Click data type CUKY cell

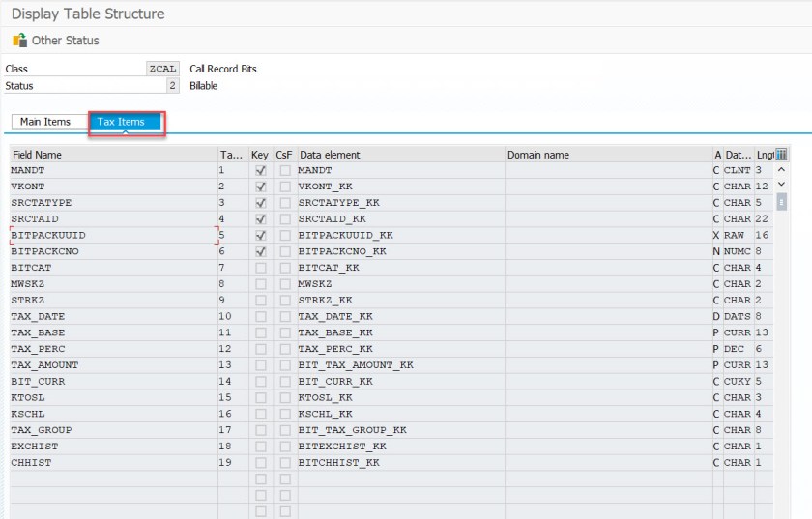738,381
